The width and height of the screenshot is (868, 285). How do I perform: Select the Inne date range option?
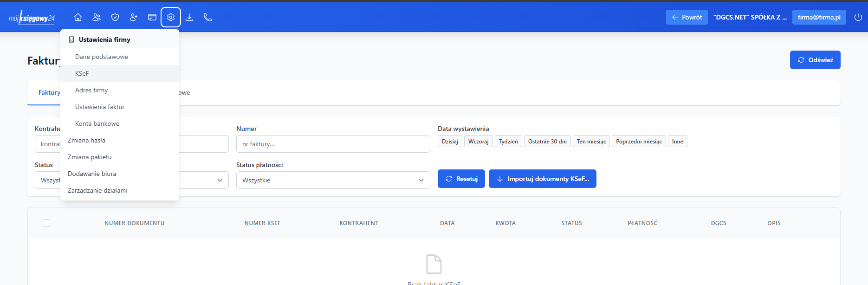click(x=677, y=142)
